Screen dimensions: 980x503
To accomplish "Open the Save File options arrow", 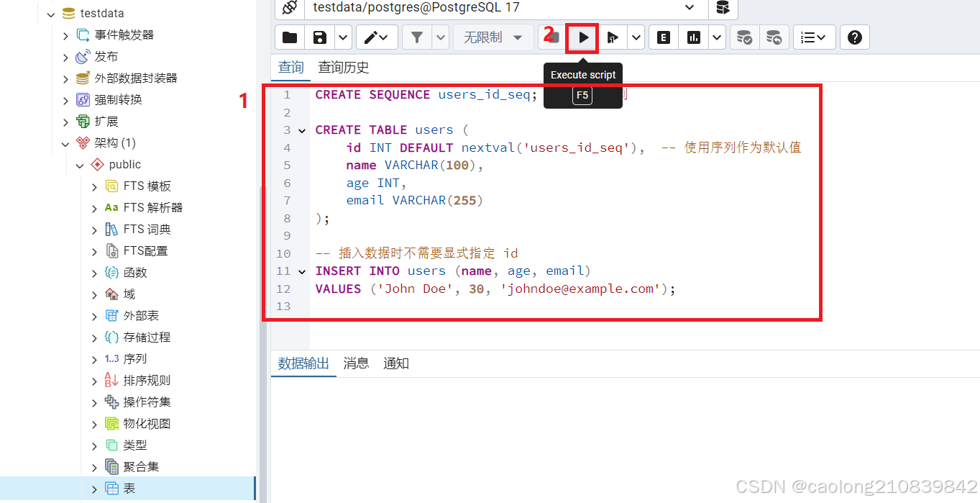I will [343, 37].
